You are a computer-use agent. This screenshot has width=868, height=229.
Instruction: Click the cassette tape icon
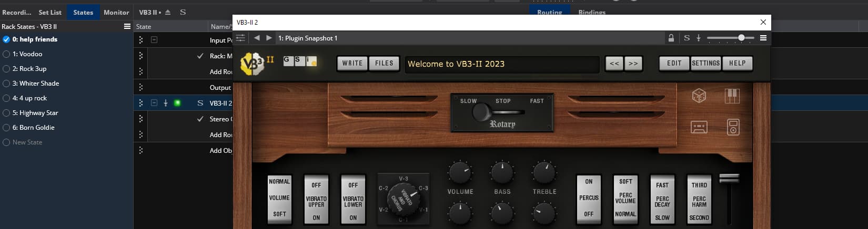coord(699,127)
